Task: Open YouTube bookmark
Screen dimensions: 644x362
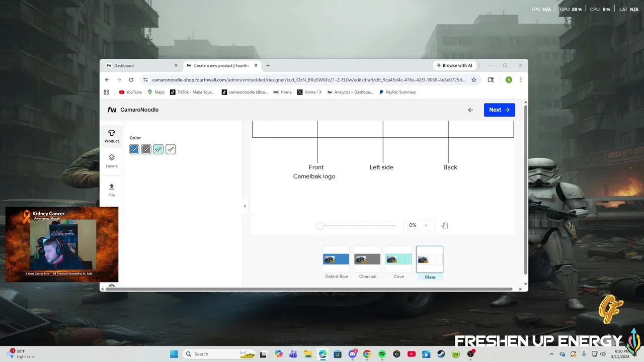Action: tap(130, 92)
